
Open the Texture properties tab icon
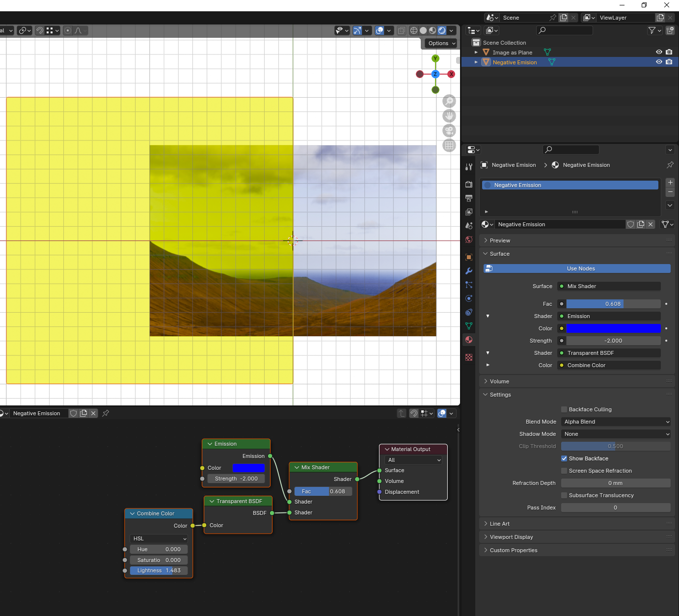469,357
